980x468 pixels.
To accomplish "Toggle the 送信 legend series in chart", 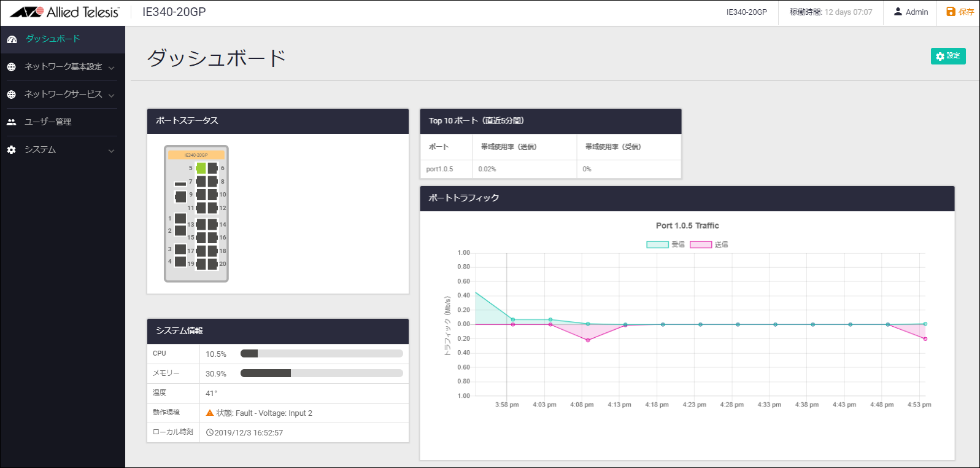I will 701,244.
